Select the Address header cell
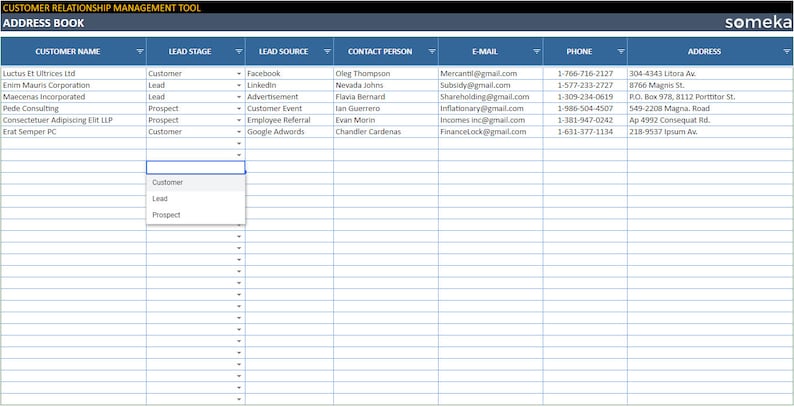Viewport: 794px width, 407px height. point(710,52)
